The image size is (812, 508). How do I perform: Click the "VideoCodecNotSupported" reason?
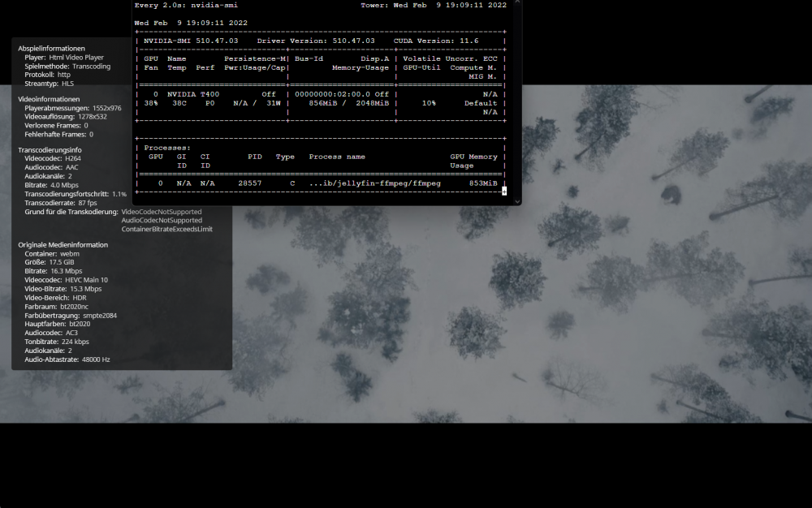162,212
